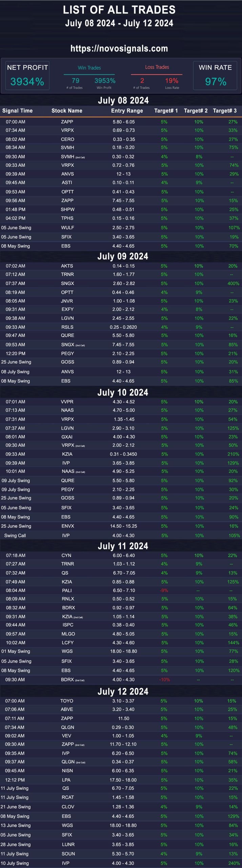Select the Win Trades summary header
The width and height of the screenshot is (242, 868).
tap(89, 68)
